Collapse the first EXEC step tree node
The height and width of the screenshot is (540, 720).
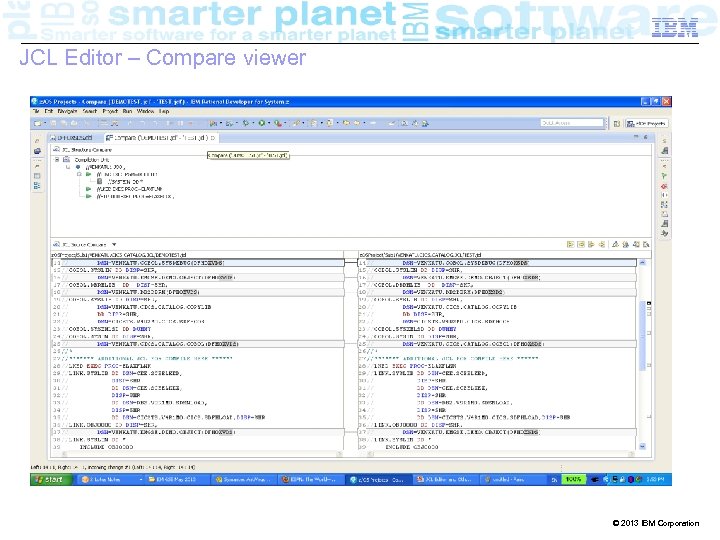(79, 174)
